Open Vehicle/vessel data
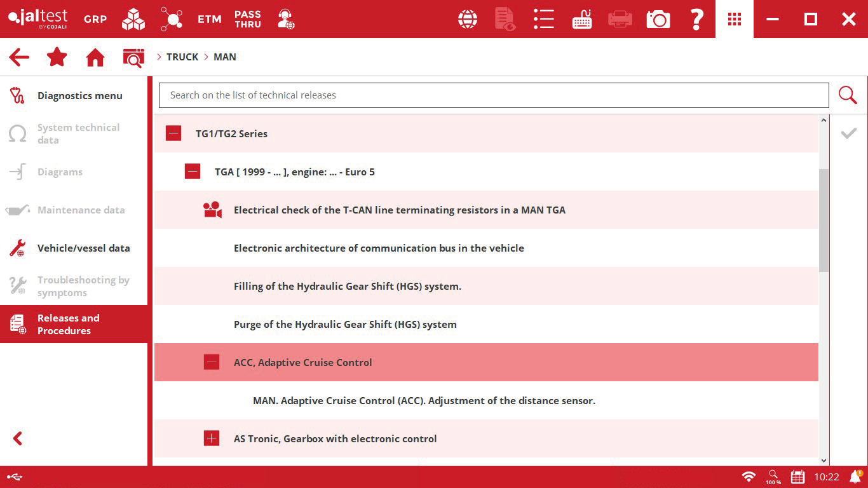This screenshot has width=868, height=488. tap(74, 248)
